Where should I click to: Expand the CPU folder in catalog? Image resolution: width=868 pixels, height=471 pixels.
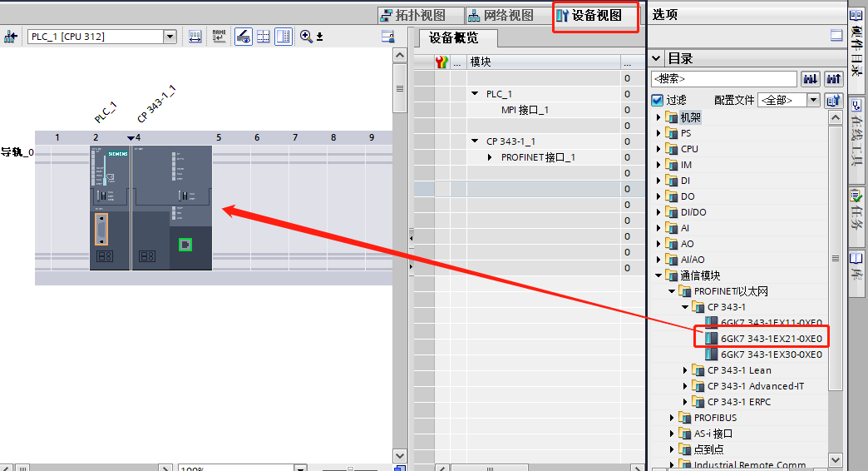click(x=658, y=148)
